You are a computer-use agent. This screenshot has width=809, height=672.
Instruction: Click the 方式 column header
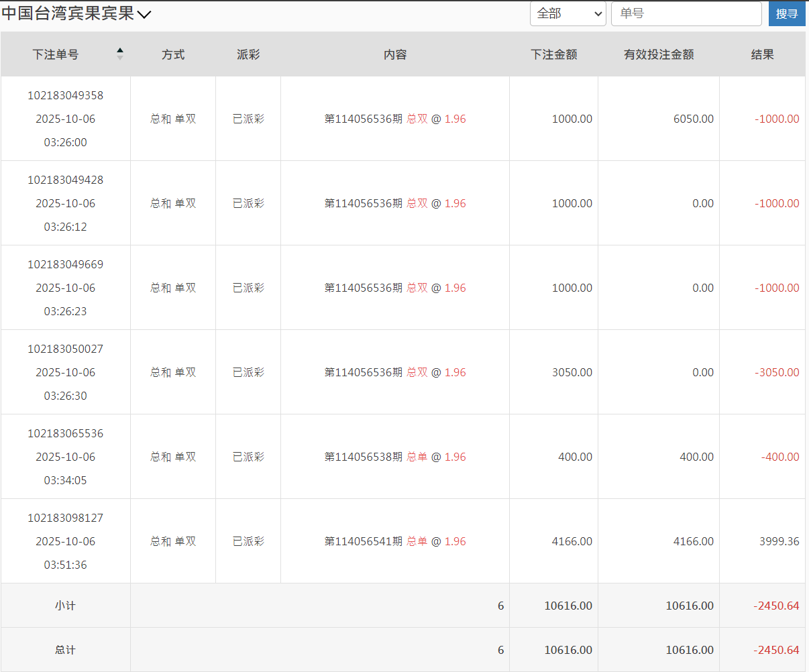172,54
